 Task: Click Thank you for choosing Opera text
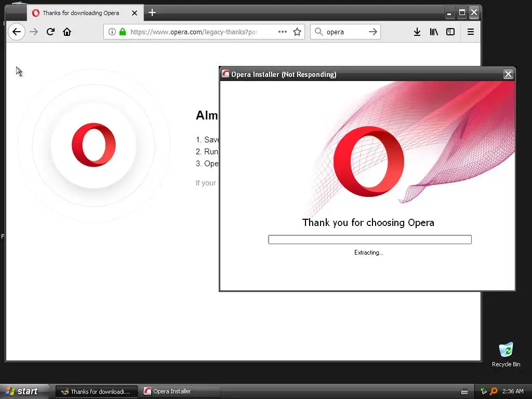tap(368, 222)
